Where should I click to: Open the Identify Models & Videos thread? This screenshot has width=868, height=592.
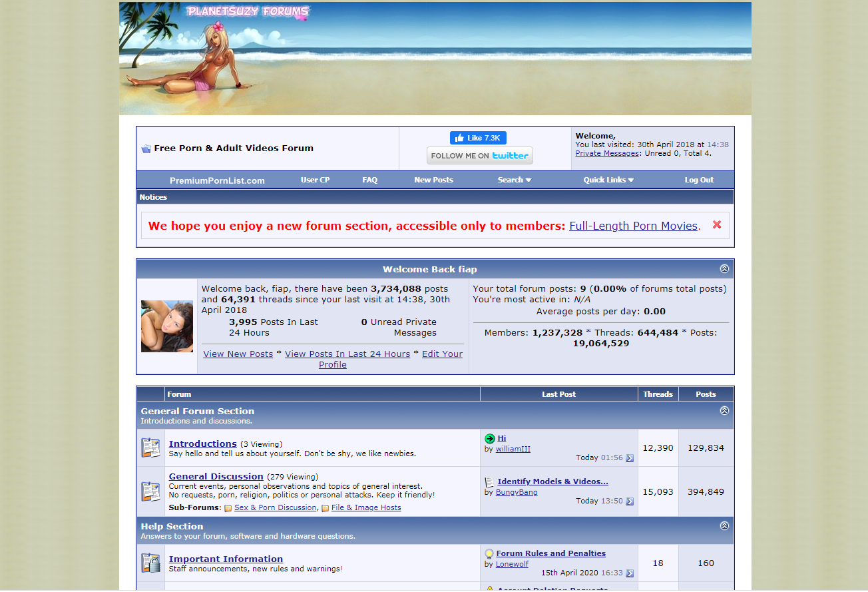[x=553, y=481]
